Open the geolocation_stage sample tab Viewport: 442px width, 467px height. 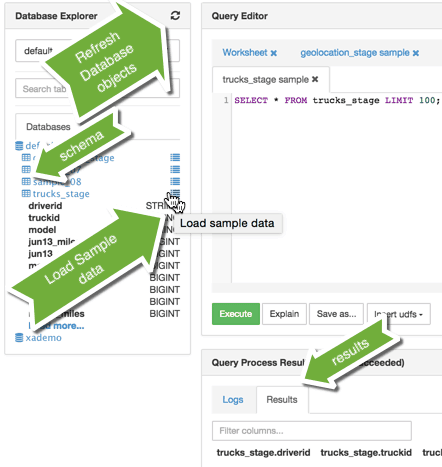click(x=355, y=53)
